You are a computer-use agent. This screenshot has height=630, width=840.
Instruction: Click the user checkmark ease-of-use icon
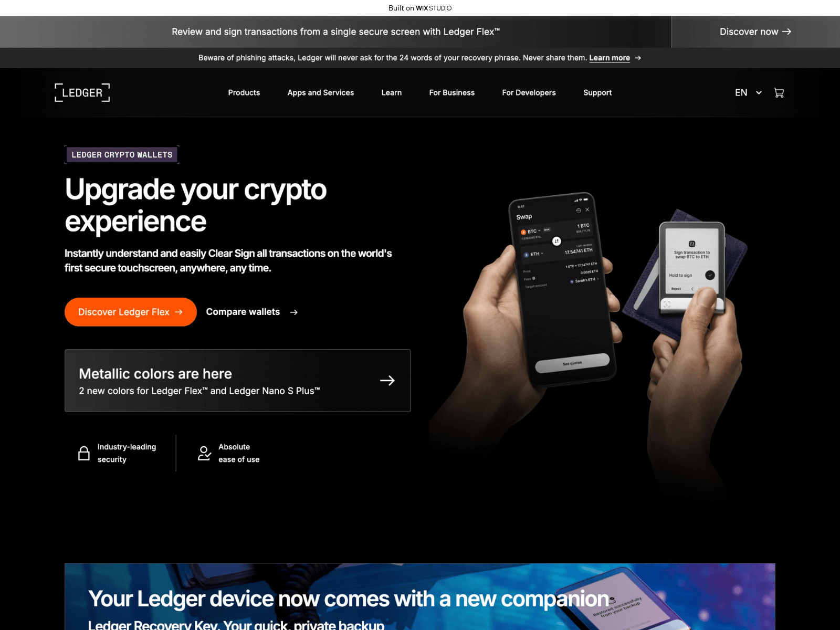[204, 453]
